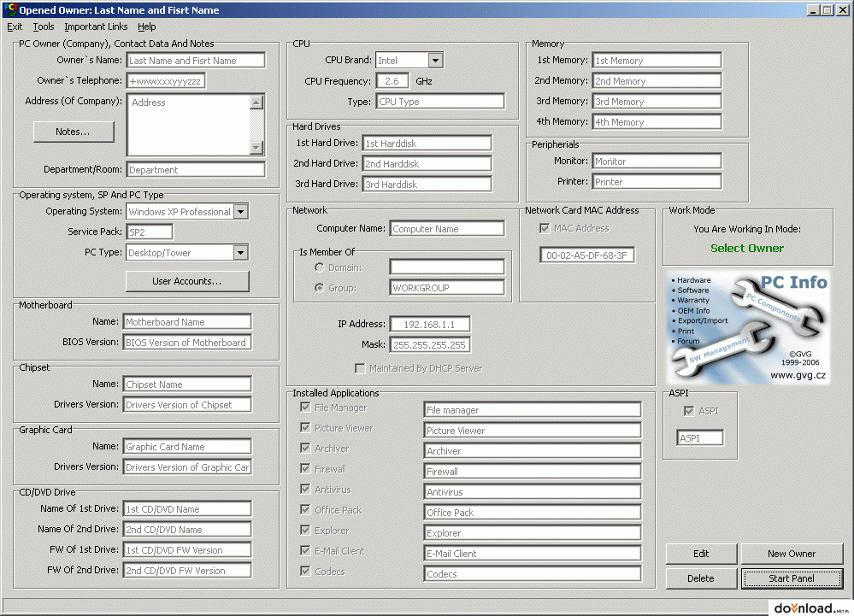Screen dimensions: 854x616
Task: Toggle the Explorer checkbox
Action: 305,531
